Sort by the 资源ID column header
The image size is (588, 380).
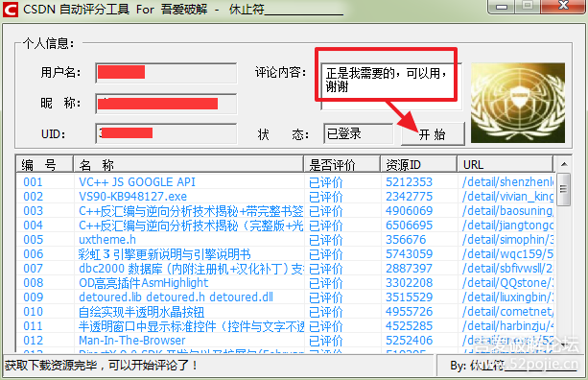click(419, 164)
